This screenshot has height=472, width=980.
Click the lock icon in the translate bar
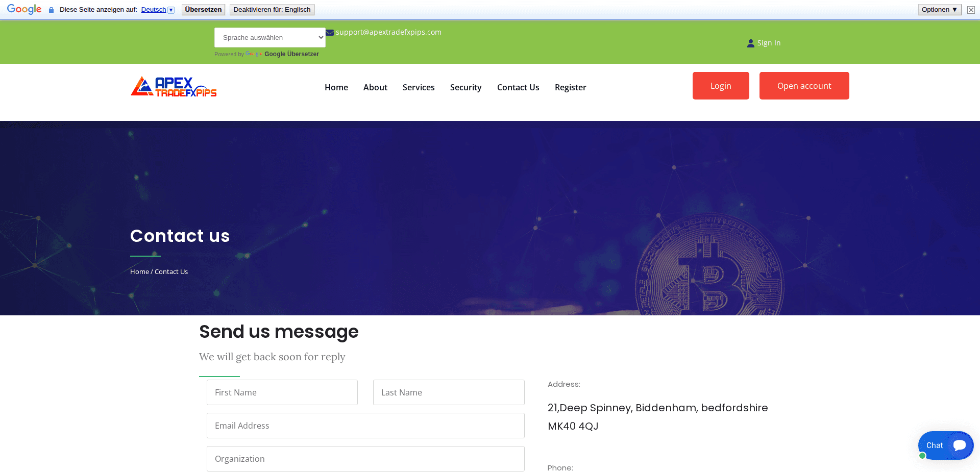[51, 9]
